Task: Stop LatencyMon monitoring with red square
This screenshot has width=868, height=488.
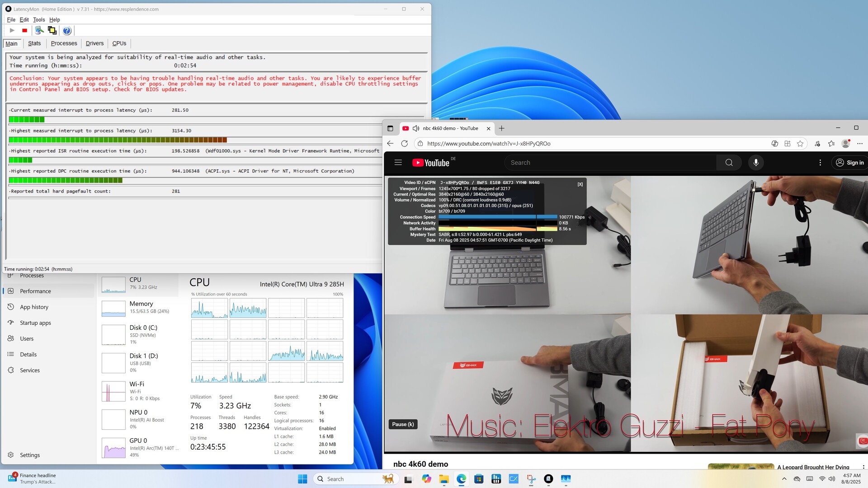Action: [x=24, y=30]
